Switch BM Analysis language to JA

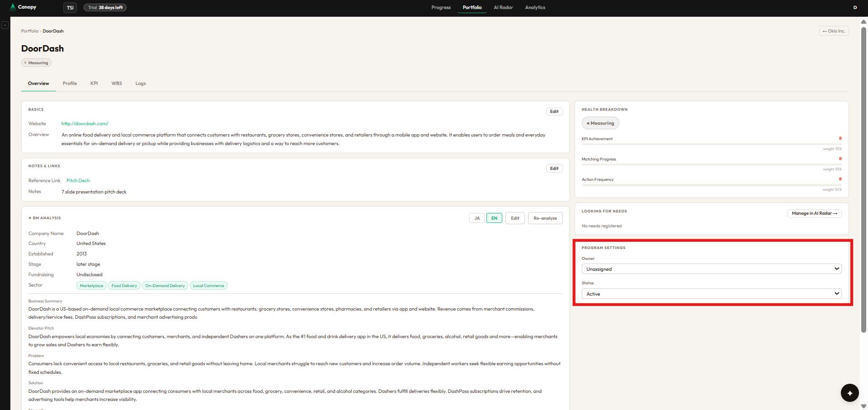click(477, 218)
